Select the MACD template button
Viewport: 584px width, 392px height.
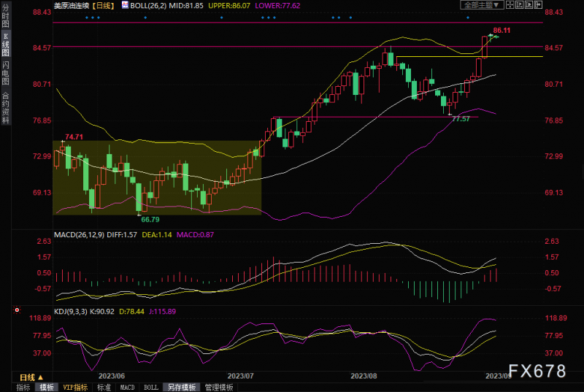point(127,388)
